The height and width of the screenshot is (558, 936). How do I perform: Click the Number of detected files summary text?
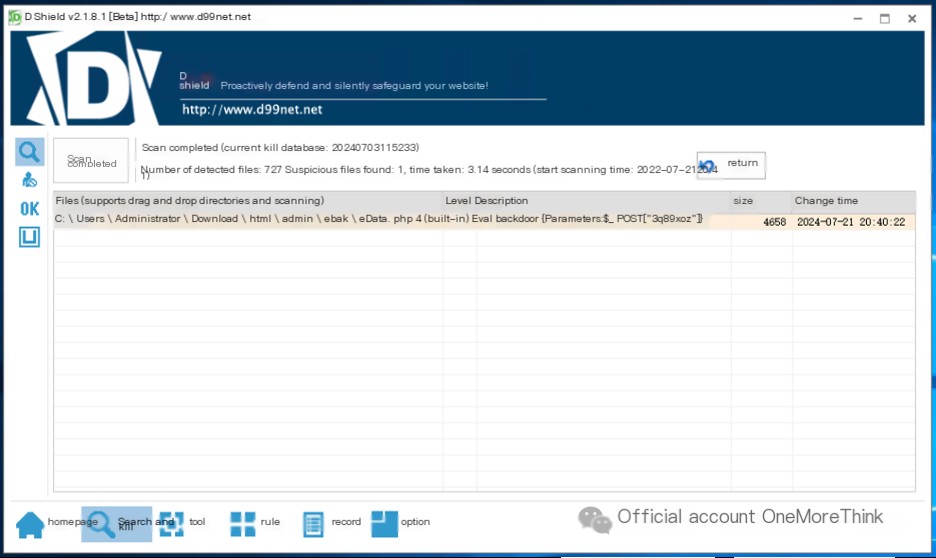[429, 170]
